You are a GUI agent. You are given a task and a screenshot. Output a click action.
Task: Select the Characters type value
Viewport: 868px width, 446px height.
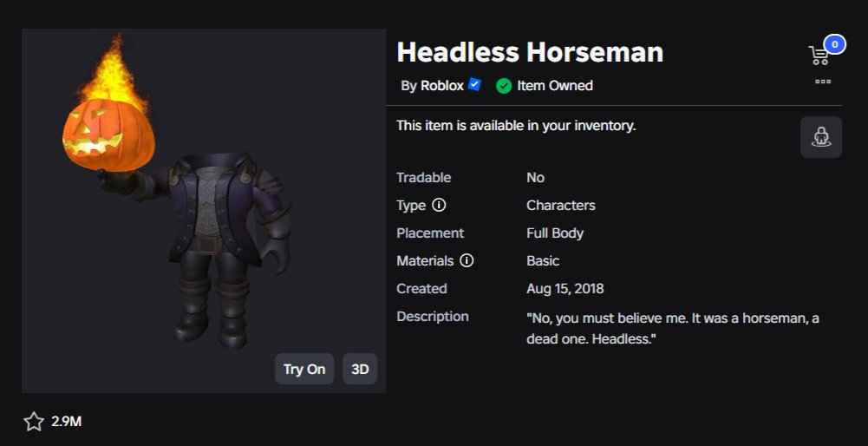tap(561, 206)
